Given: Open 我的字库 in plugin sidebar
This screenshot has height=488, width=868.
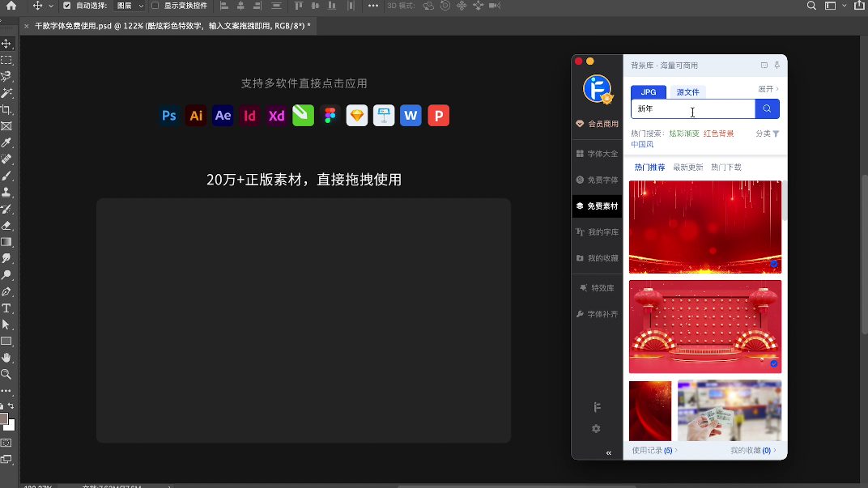Looking at the screenshot, I should (597, 231).
